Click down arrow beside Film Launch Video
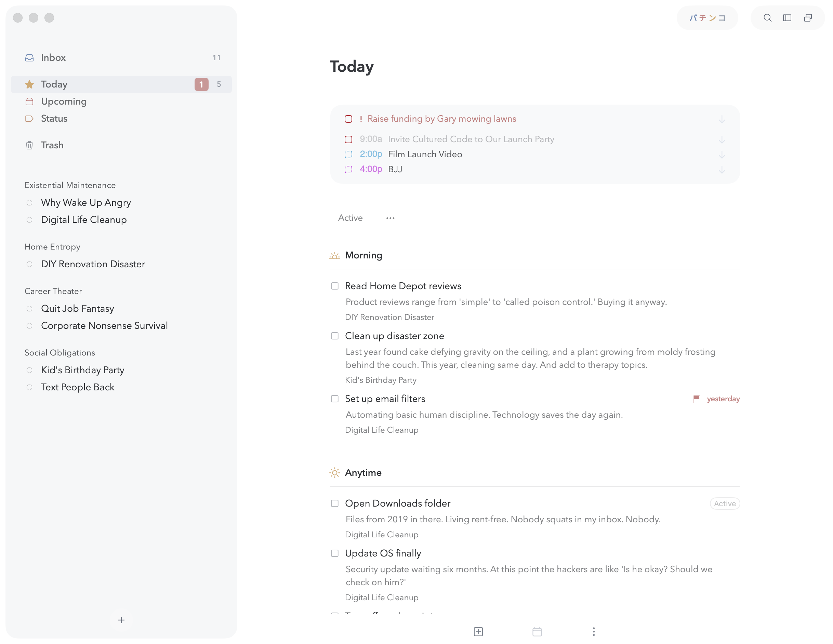833x644 pixels. (x=722, y=155)
